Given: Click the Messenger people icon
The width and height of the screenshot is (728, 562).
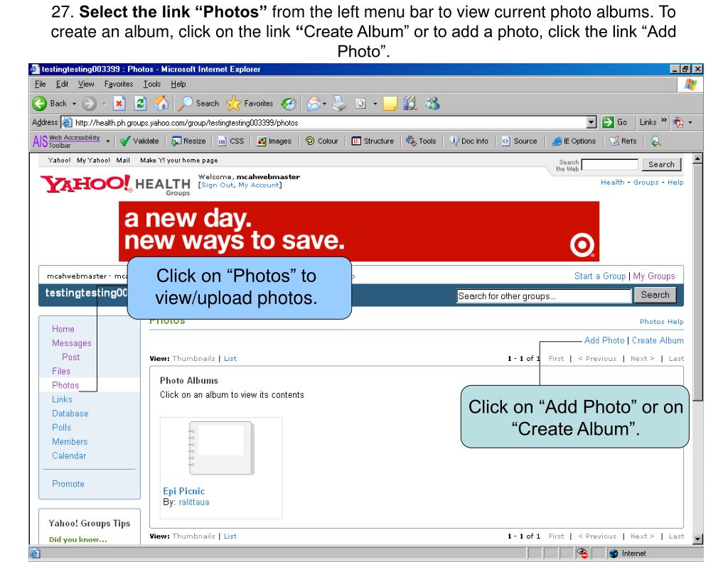Looking at the screenshot, I should pyautogui.click(x=432, y=104).
